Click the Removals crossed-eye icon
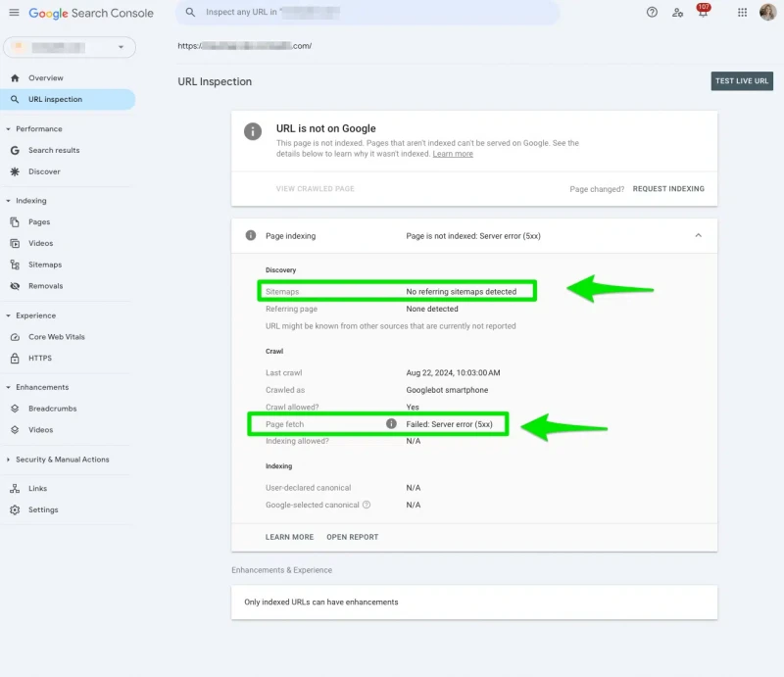This screenshot has height=677, width=784. [x=15, y=286]
